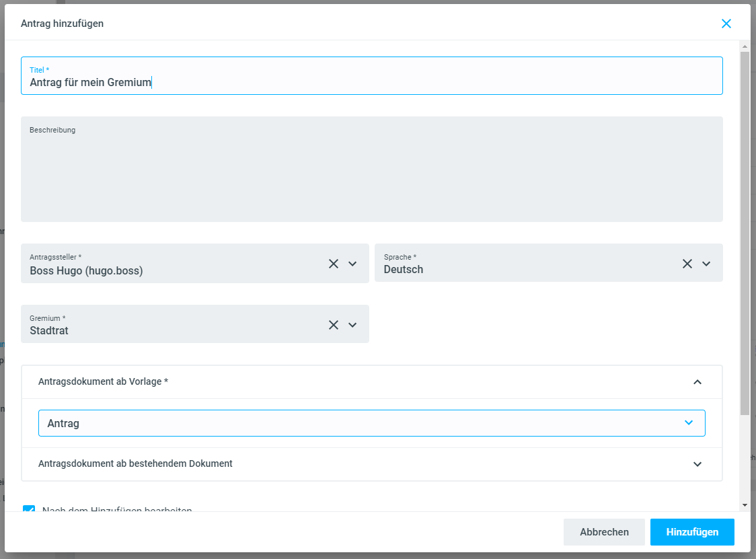Open the Antrag template dropdown
Screen dimensions: 756x559
(x=688, y=423)
